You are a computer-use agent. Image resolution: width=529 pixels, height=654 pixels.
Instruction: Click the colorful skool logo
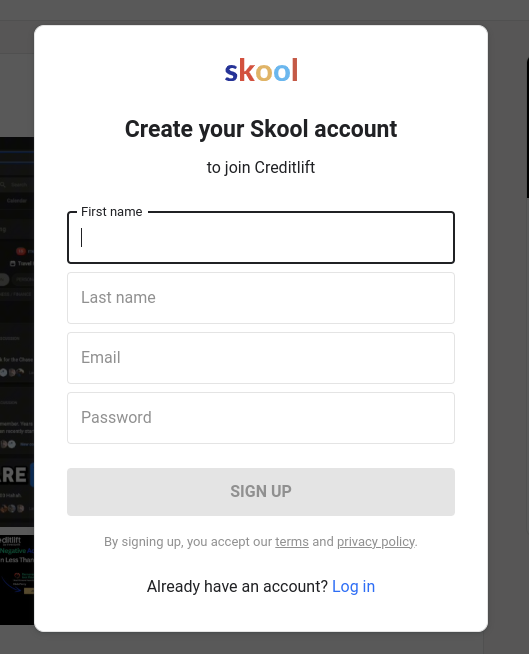point(261,70)
